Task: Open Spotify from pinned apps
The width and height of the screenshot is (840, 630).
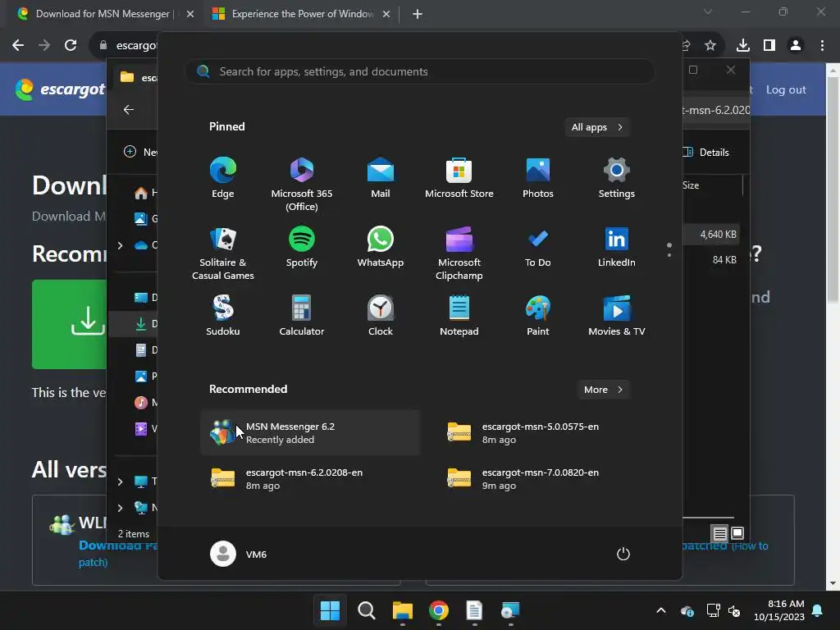Action: coord(302,248)
